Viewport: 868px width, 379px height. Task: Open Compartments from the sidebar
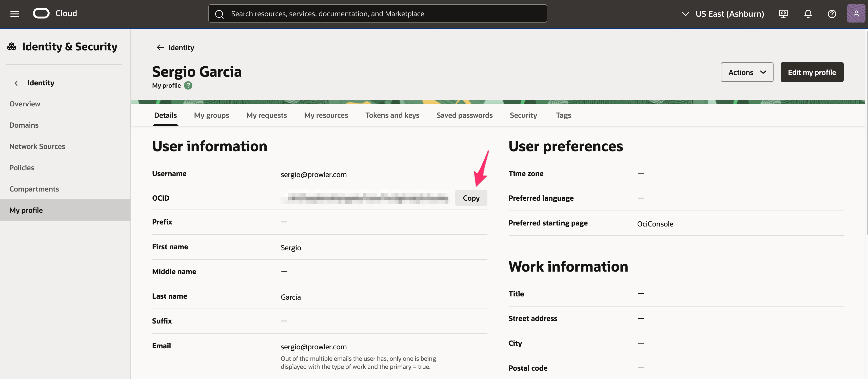click(34, 189)
